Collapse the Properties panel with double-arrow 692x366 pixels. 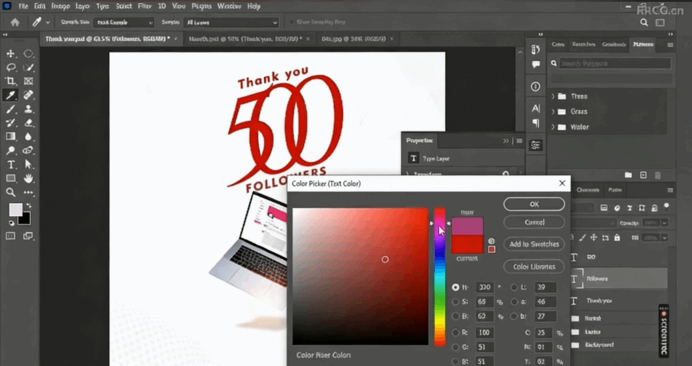[x=506, y=141]
